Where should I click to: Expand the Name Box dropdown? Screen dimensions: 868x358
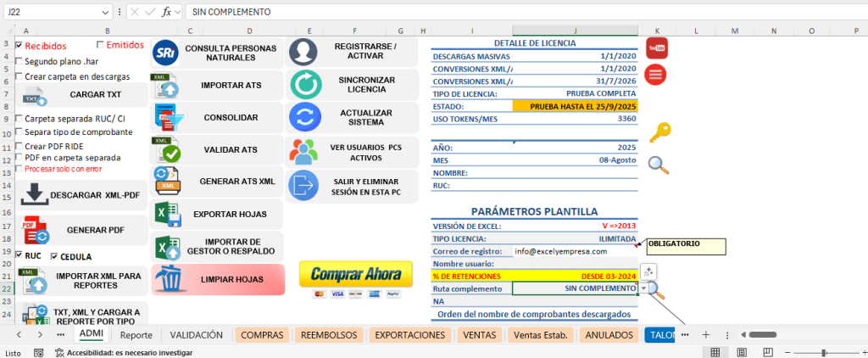tap(105, 13)
